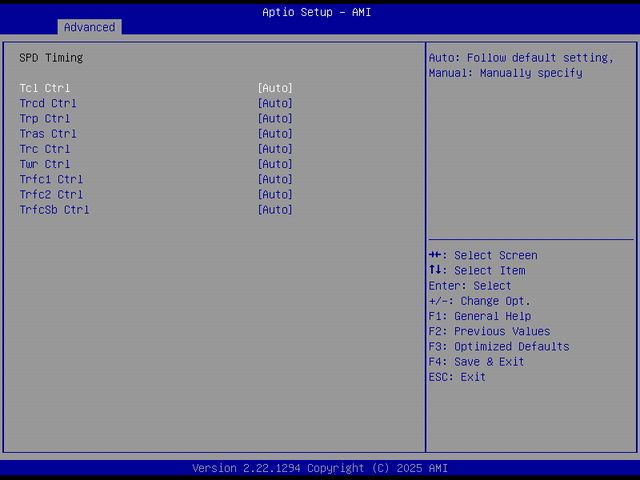Open the Tcl Ctrl [Auto] value
This screenshot has height=480, width=640.
click(x=275, y=88)
